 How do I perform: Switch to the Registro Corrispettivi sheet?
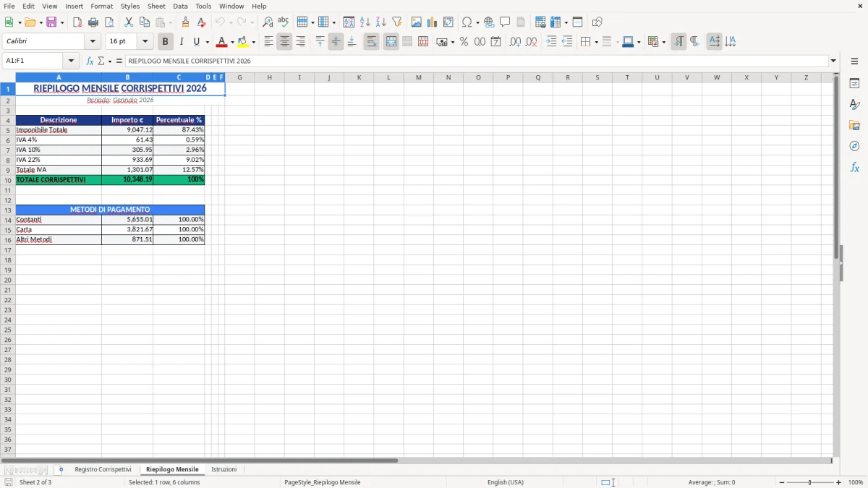[x=103, y=469]
